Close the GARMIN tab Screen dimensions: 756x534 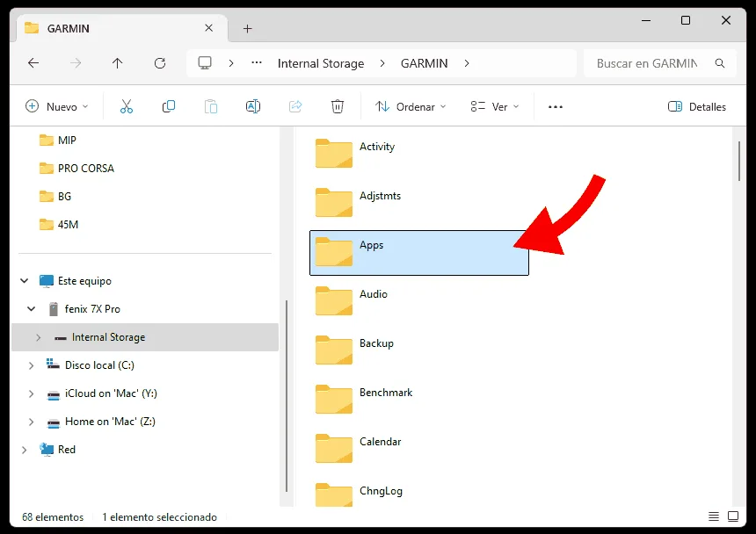point(208,28)
